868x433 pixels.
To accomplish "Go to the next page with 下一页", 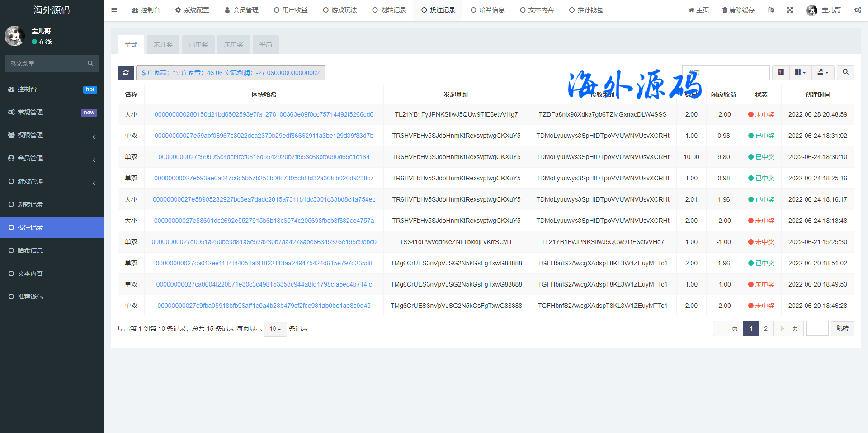I will (x=788, y=329).
